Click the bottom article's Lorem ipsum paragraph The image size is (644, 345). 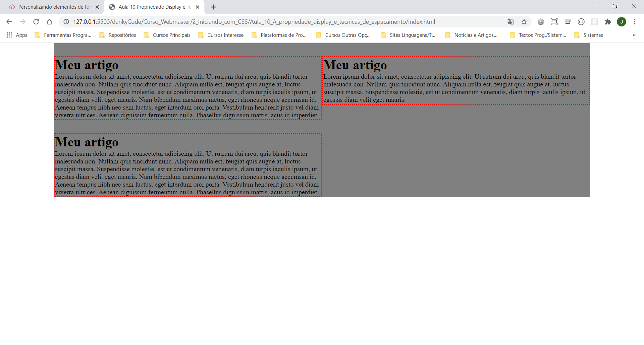point(187,173)
